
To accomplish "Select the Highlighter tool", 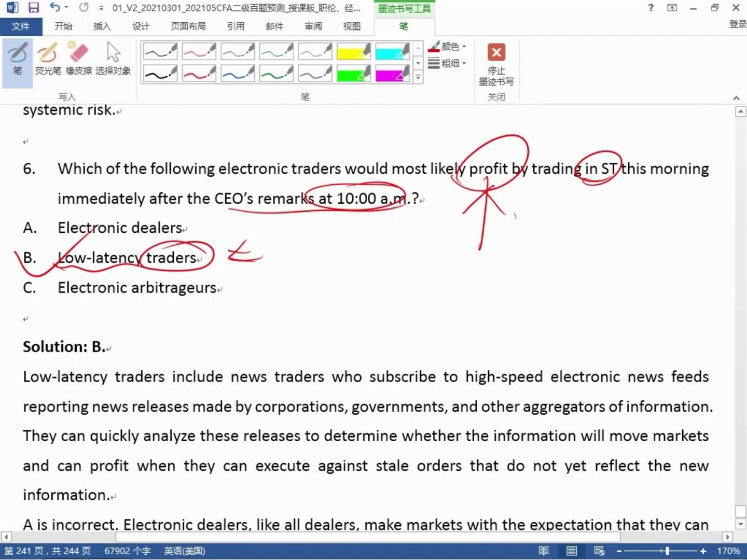I will click(48, 59).
